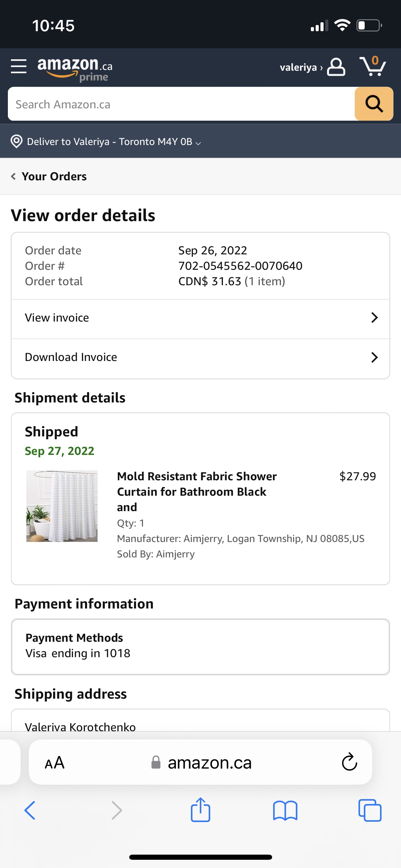Viewport: 401px width, 868px height.
Task: Open the hamburger navigation menu
Action: 19,66
